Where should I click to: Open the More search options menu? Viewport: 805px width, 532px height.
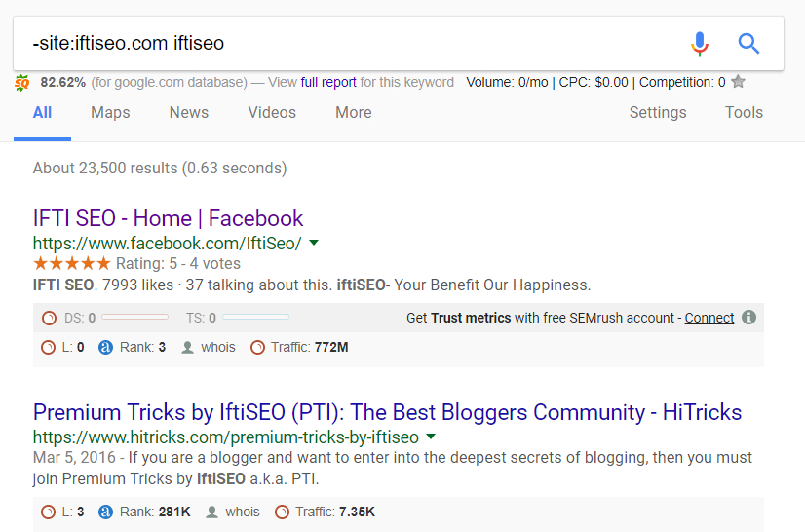pos(353,113)
